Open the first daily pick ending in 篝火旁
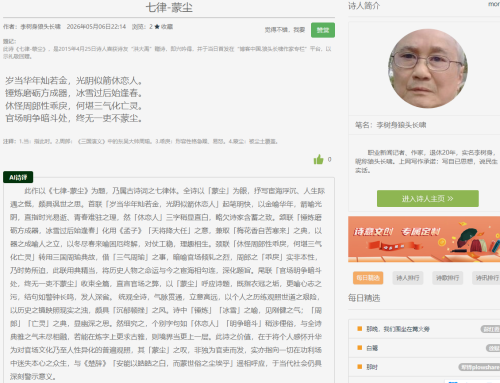 pyautogui.click(x=398, y=329)
